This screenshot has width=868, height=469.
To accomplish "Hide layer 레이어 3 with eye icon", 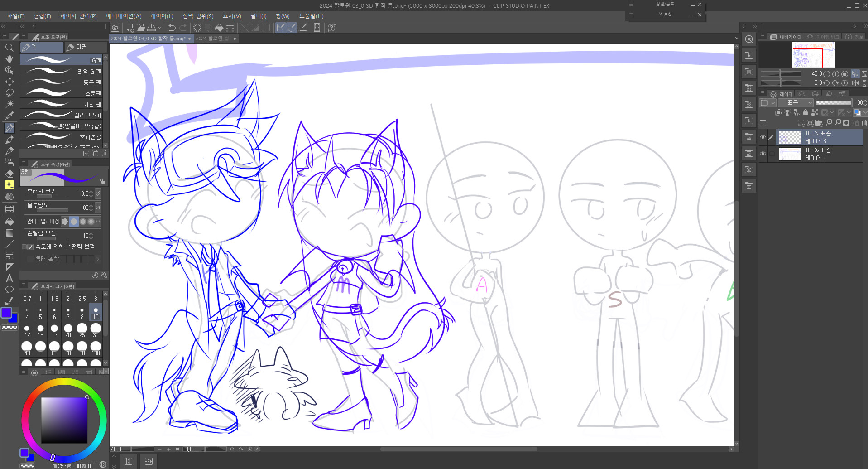I will (763, 137).
